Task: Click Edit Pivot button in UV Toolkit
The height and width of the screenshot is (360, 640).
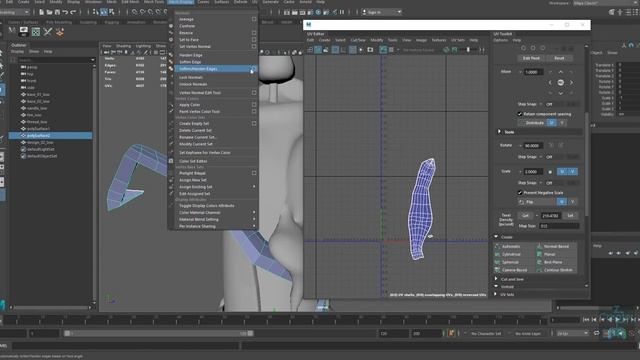Action: point(531,58)
